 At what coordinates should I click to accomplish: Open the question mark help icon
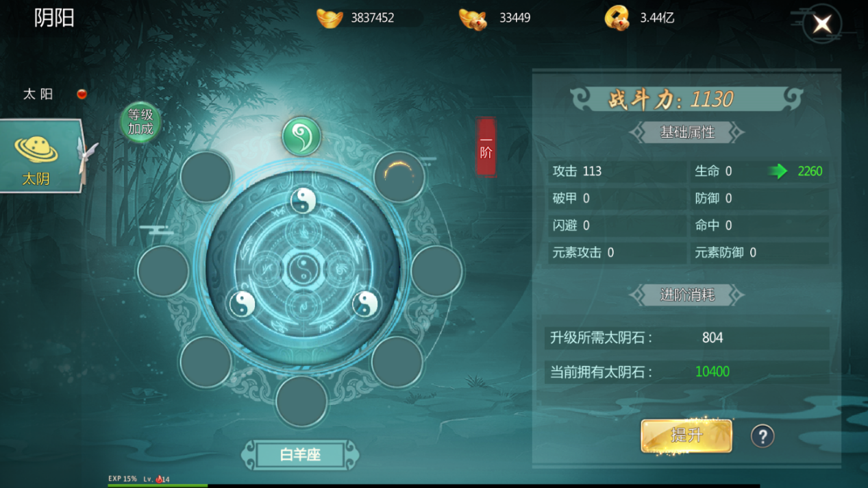762,436
